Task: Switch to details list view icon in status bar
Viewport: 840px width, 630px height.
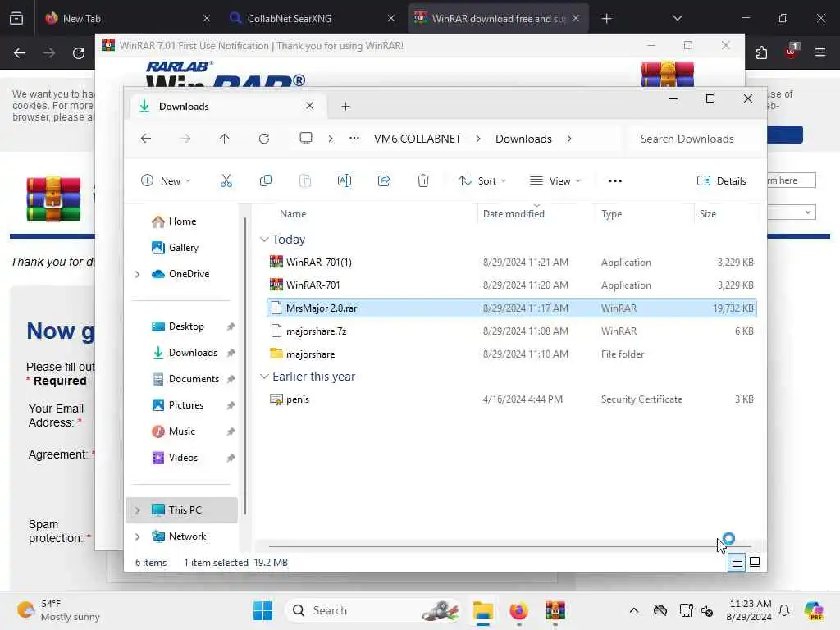Action: click(737, 563)
